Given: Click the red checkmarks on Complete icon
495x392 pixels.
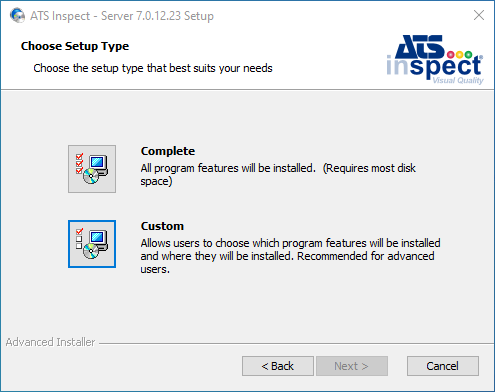Looking at the screenshot, I should tap(79, 163).
